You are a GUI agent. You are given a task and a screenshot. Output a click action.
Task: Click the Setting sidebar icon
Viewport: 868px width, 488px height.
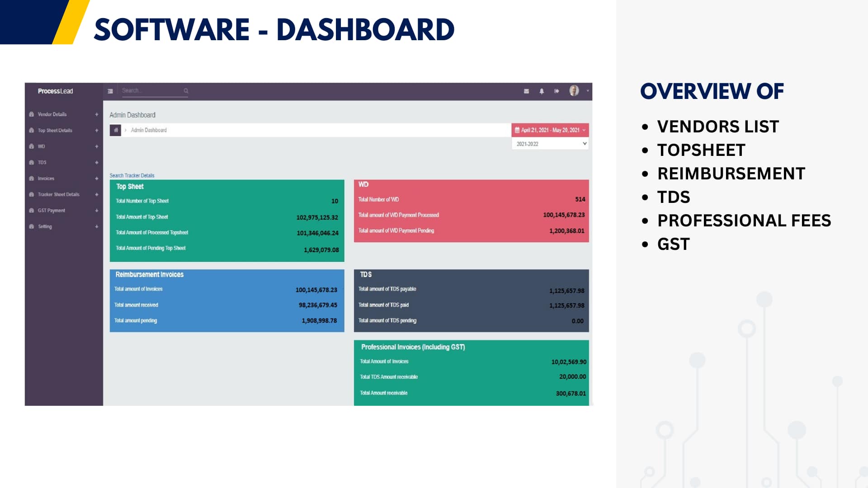[32, 226]
